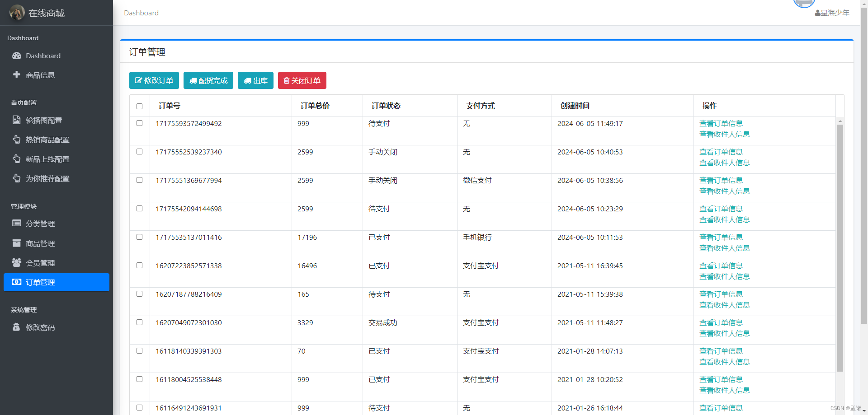This screenshot has width=868, height=415.
Task: Click the hand icon beside 热销商品配置
Action: [x=17, y=140]
